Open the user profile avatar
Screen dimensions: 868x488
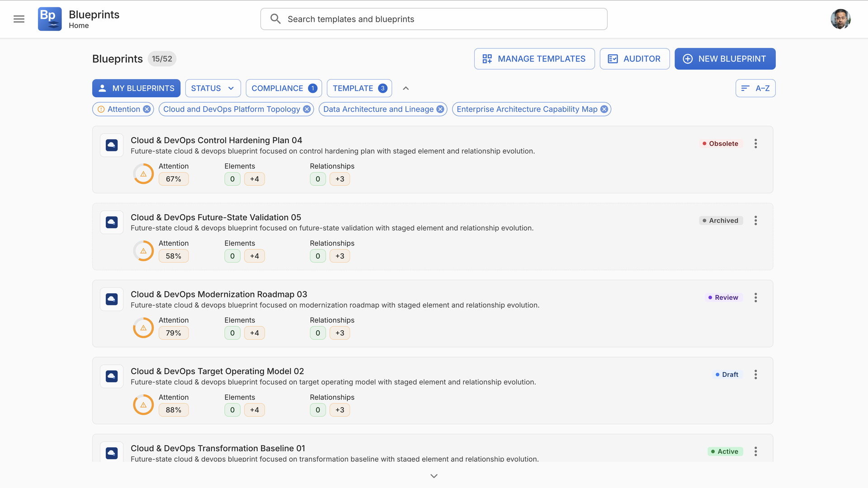coord(840,19)
